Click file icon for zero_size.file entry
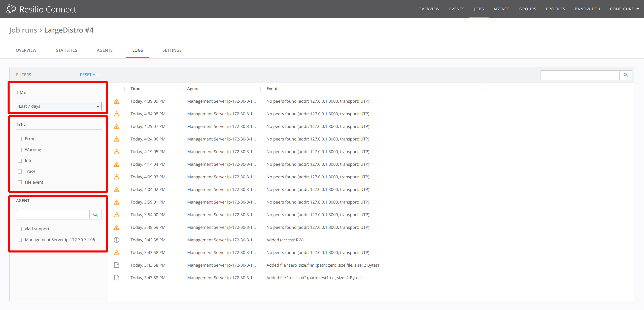Image resolution: width=644 pixels, height=310 pixels. [117, 265]
